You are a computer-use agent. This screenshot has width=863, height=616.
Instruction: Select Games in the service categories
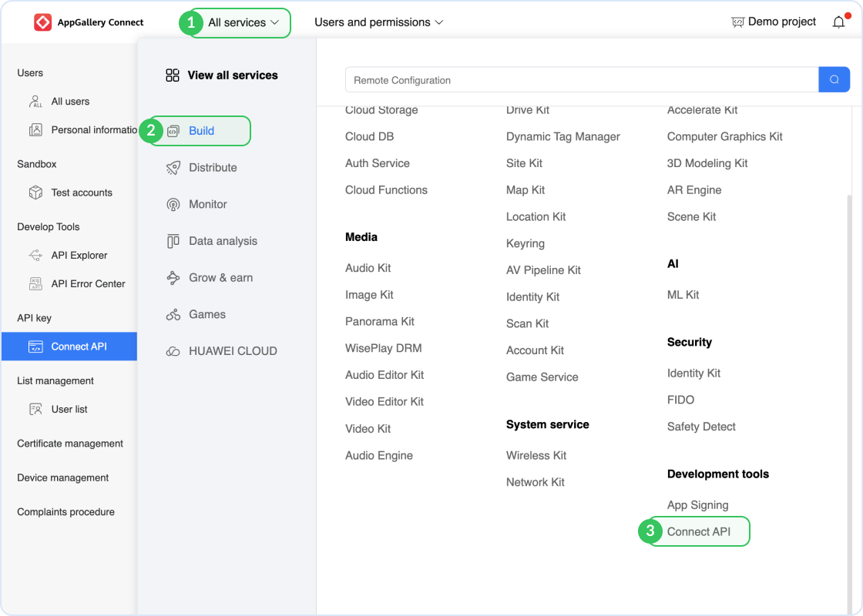pyautogui.click(x=207, y=315)
